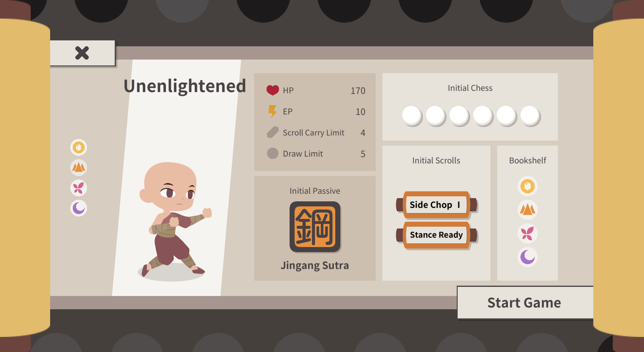
Task: Click the last white Initial Chess piece
Action: pyautogui.click(x=530, y=115)
